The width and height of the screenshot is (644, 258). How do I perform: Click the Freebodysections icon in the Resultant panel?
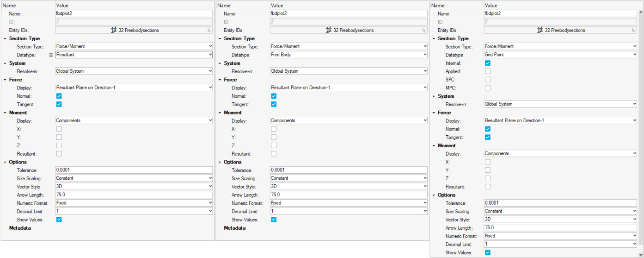[114, 30]
